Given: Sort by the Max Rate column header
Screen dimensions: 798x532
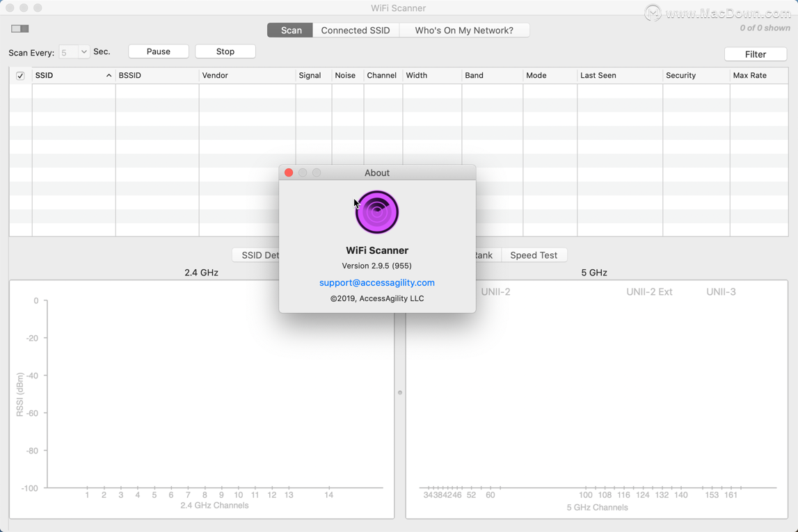Looking at the screenshot, I should pos(759,75).
